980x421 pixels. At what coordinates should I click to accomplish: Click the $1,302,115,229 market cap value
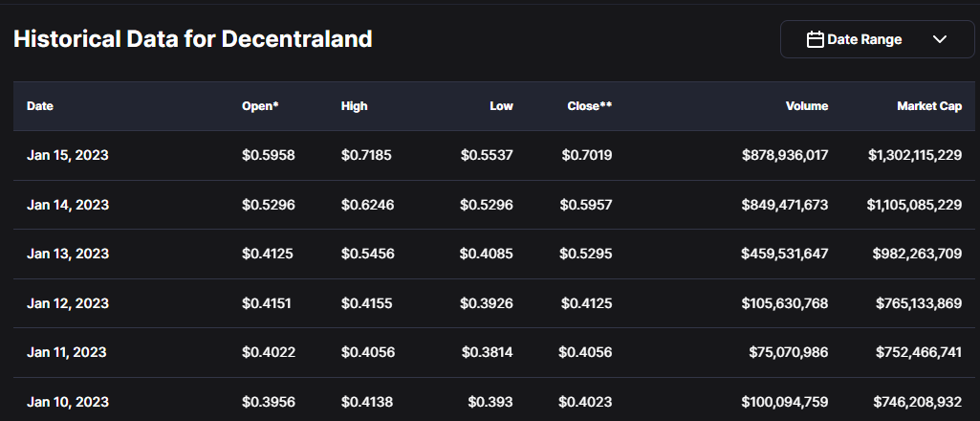(914, 155)
